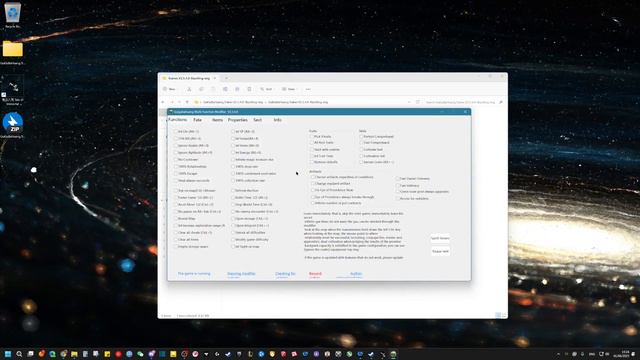Check the Clear all items option
The width and height of the screenshot is (640, 360).
pyautogui.click(x=176, y=240)
